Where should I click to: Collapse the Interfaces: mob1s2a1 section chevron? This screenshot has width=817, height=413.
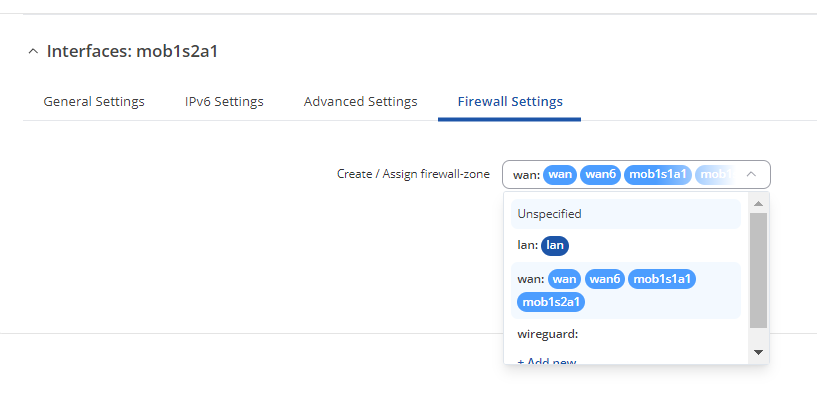coord(34,51)
